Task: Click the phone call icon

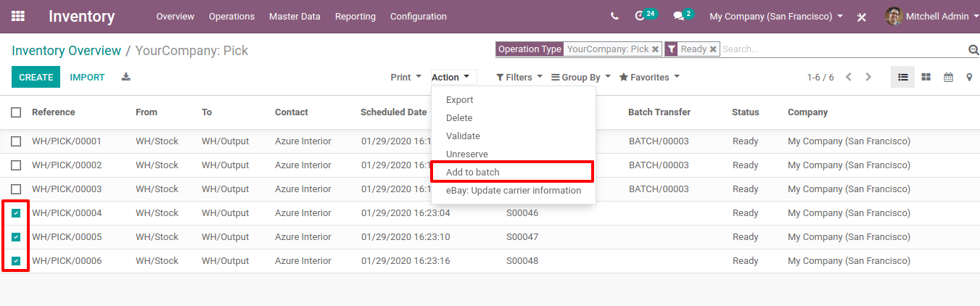Action: pyautogui.click(x=615, y=16)
